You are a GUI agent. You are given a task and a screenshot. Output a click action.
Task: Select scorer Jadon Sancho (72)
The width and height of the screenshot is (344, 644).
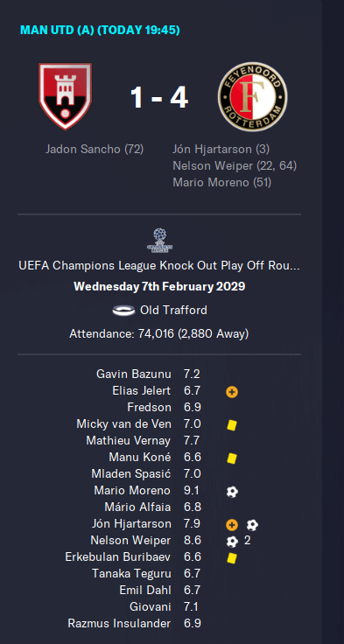click(x=95, y=149)
